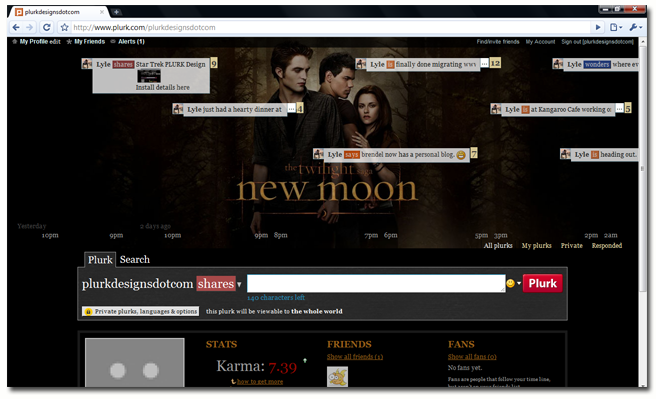This screenshot has height=399, width=656.
Task: Go forward with the browser forward arrow
Action: click(x=29, y=28)
